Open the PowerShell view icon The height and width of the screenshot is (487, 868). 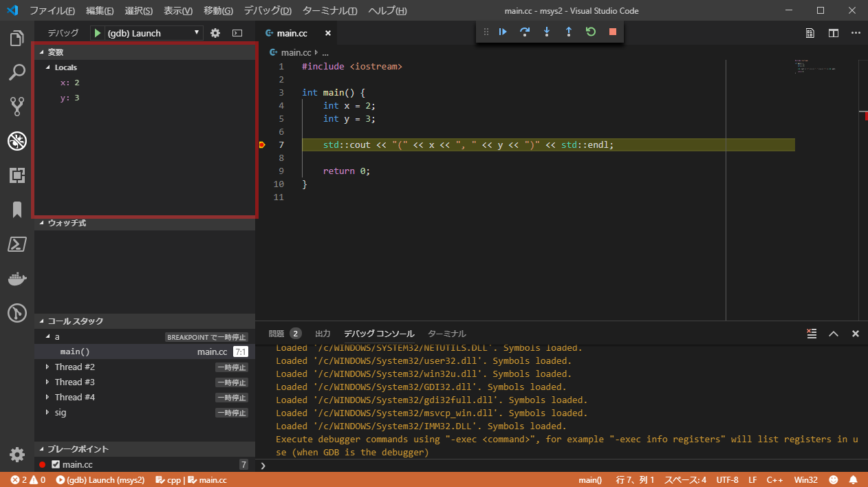17,244
